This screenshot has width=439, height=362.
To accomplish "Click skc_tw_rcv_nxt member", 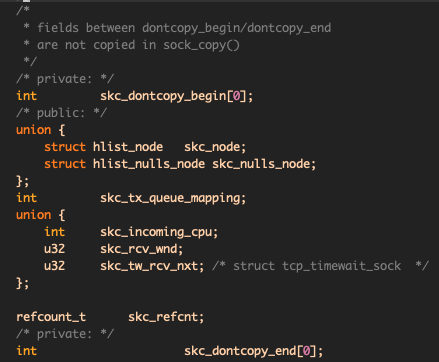I will (149, 266).
